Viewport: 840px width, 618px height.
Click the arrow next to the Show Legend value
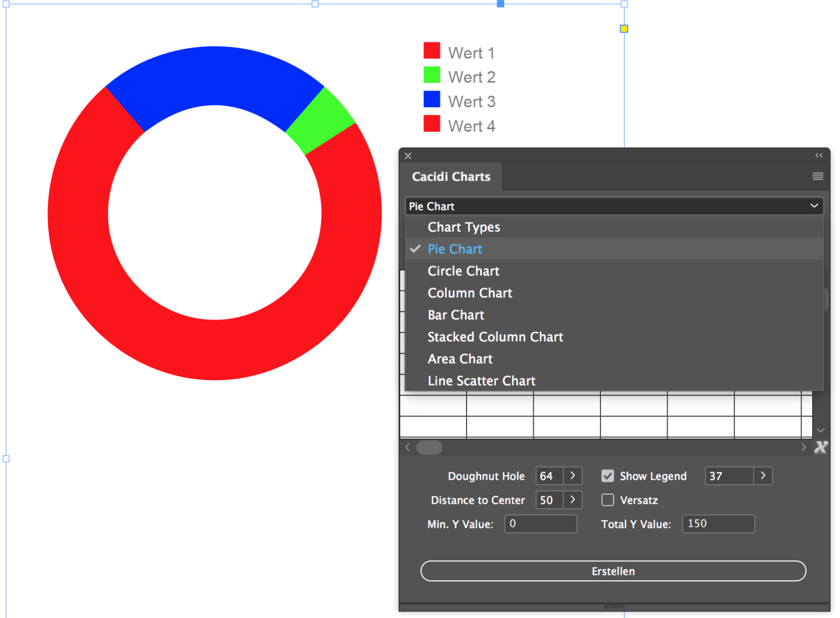coord(763,476)
